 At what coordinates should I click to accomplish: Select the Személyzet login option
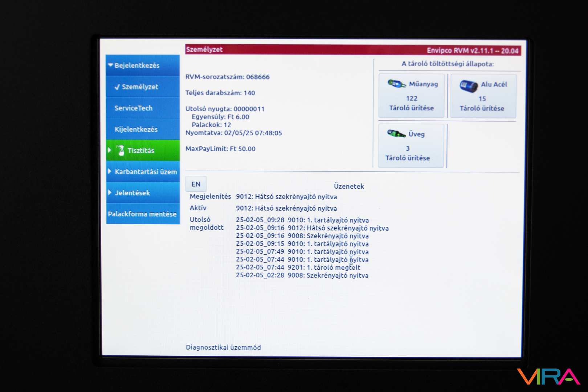click(140, 87)
